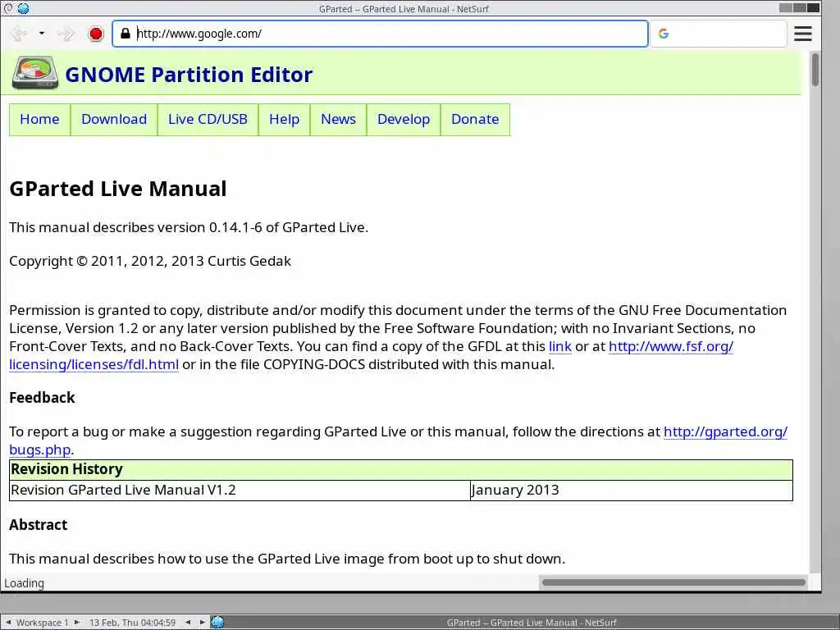Screen dimensions: 840x630
Task: Click the 'Loading' status bar text
Action: (24, 583)
